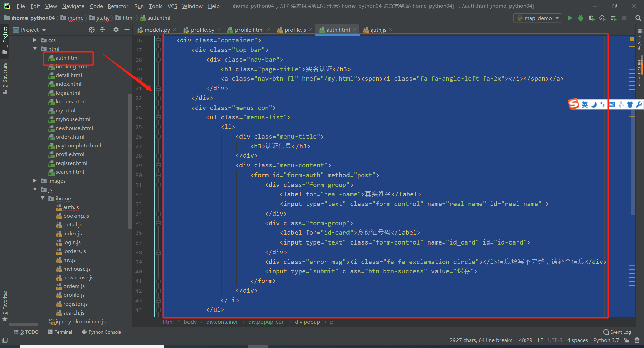
Task: Run the map_demo configuration
Action: (570, 18)
